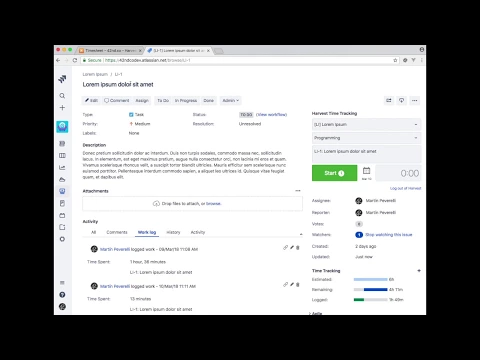Viewport: 480px width, 360px height.
Task: Open project settings gear in the sidebar
Action: point(62,239)
